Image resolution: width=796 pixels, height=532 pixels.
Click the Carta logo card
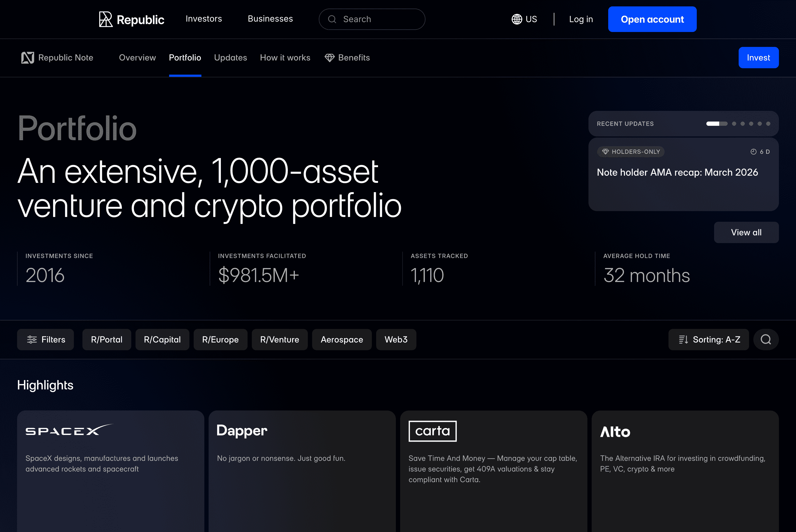click(x=432, y=431)
